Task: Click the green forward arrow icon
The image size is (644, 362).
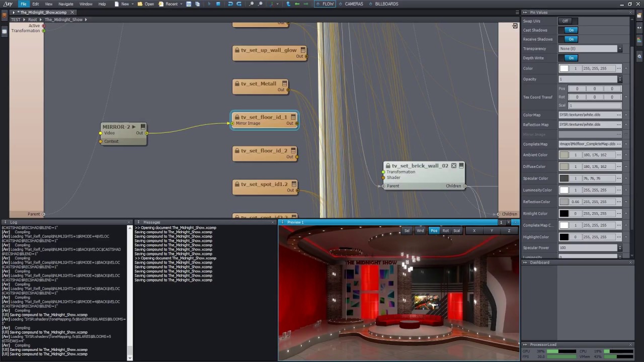Action: (305, 4)
